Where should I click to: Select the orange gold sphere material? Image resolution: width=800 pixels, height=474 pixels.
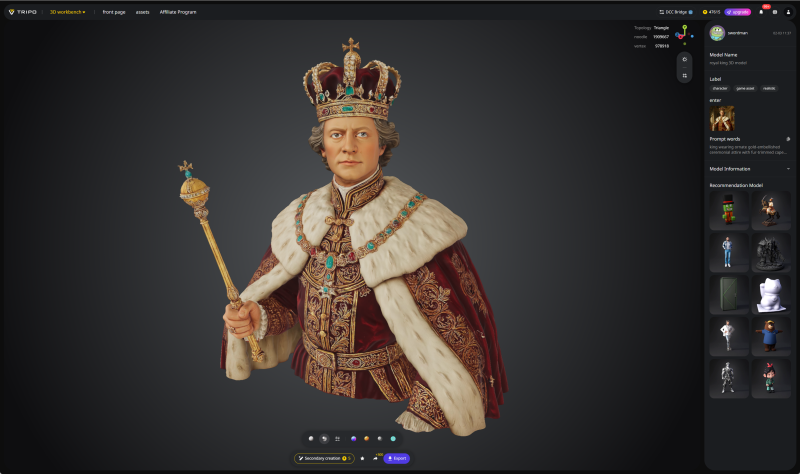(366, 438)
